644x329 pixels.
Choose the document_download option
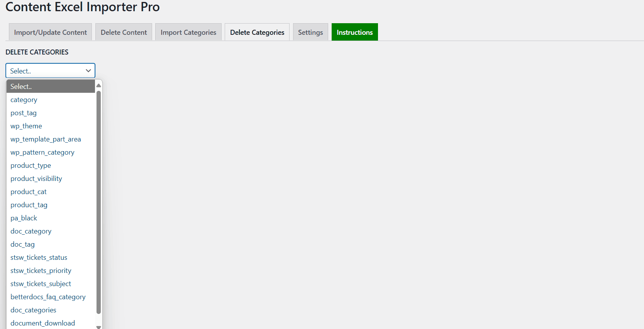pos(51,323)
